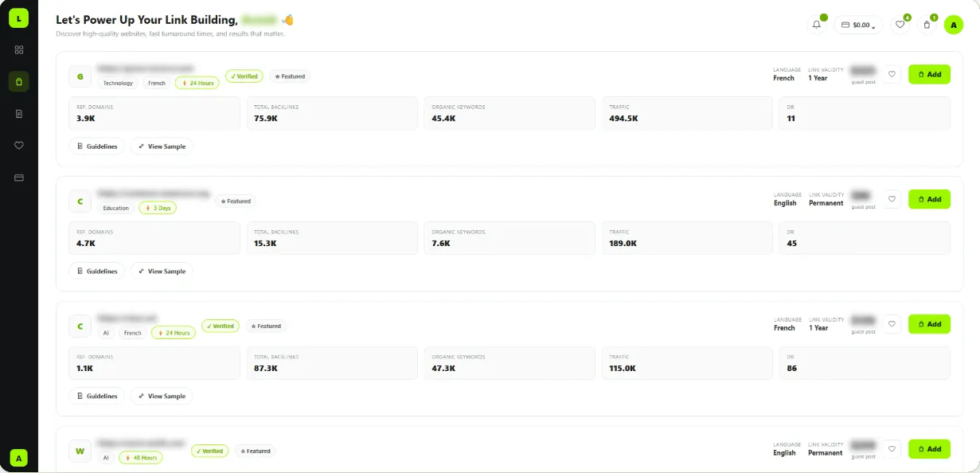
Task: Open Guidelines for the DR 86 listing
Action: tap(97, 396)
